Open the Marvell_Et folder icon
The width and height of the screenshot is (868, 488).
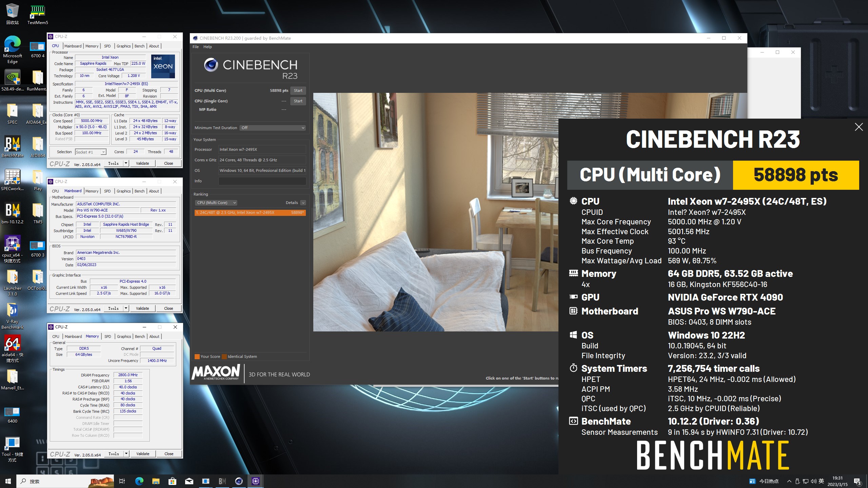[x=12, y=379]
